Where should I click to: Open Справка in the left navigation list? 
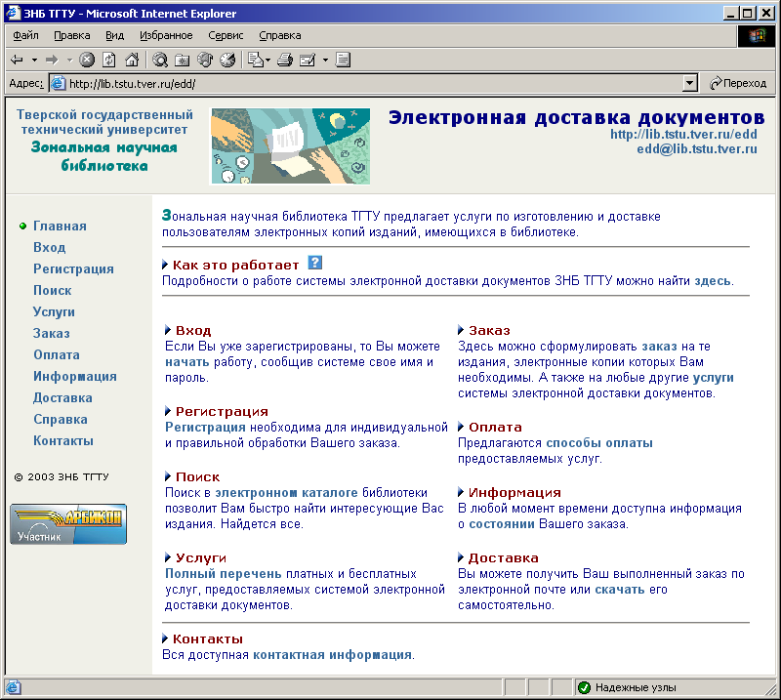point(61,420)
